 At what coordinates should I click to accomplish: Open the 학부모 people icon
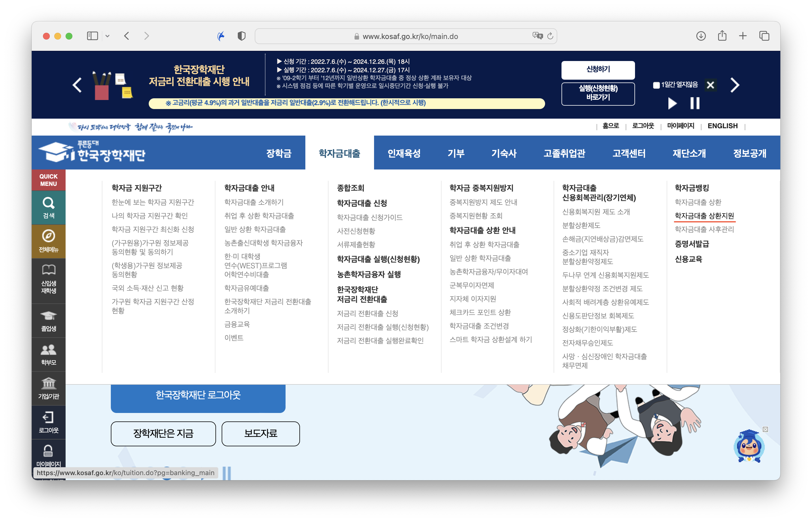[x=49, y=350]
